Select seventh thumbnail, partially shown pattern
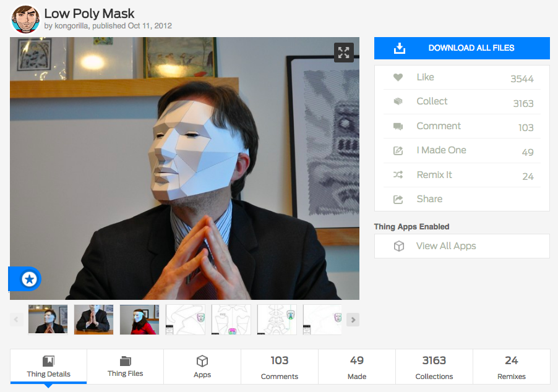This screenshot has height=392, width=558. pyautogui.click(x=322, y=320)
